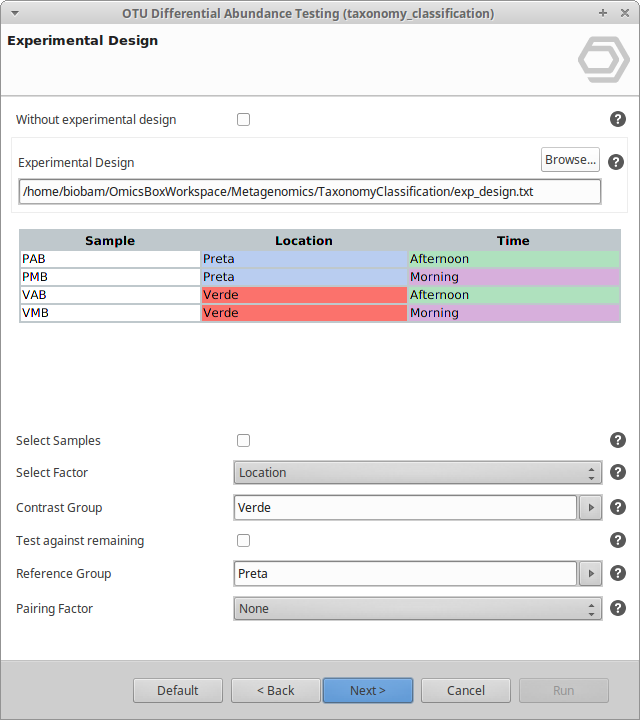
Task: Open the Select Factor dropdown
Action: (417, 473)
